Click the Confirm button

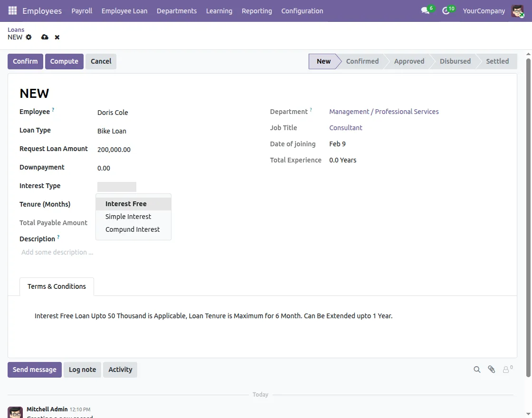[25, 61]
